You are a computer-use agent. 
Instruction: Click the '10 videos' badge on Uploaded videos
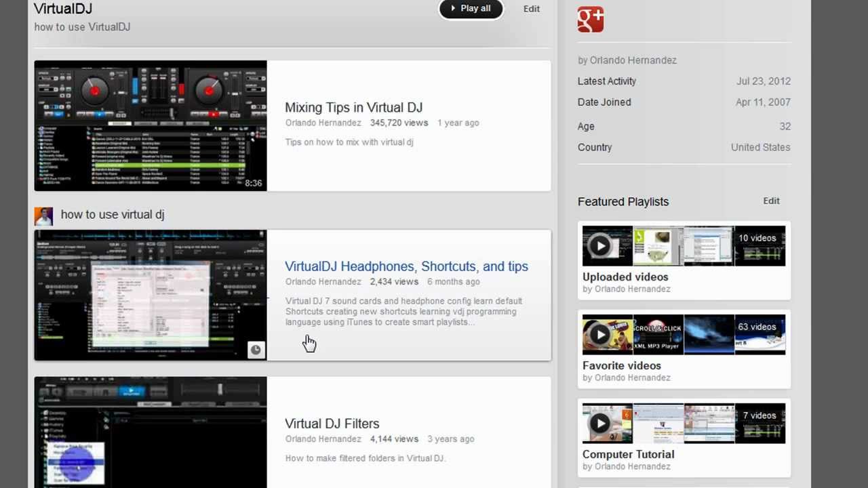757,238
